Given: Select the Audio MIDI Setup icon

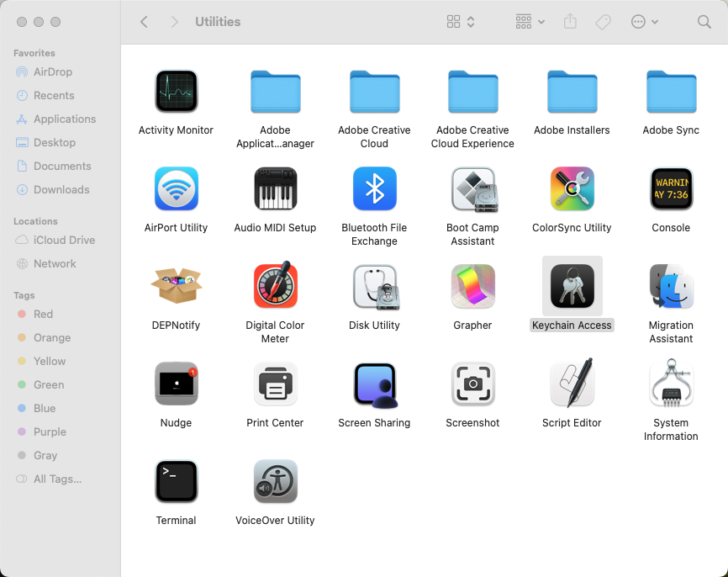Looking at the screenshot, I should (276, 188).
